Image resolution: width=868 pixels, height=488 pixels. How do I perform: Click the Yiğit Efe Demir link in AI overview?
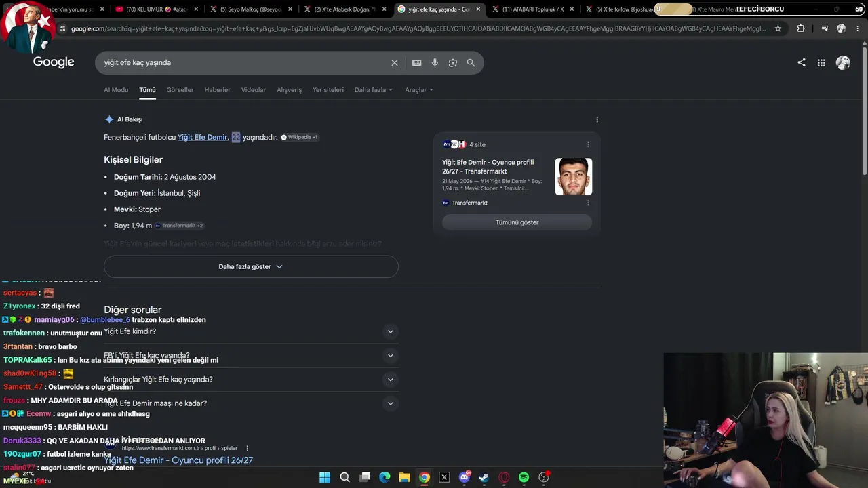pos(203,137)
